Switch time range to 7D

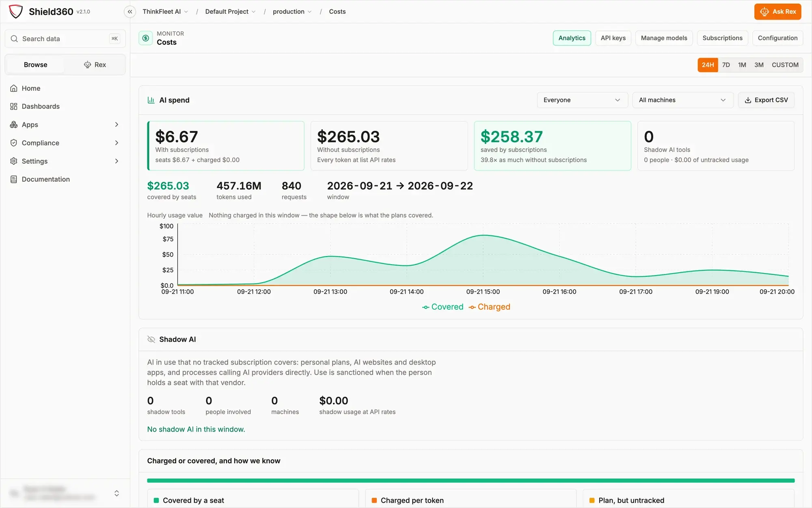(726, 65)
